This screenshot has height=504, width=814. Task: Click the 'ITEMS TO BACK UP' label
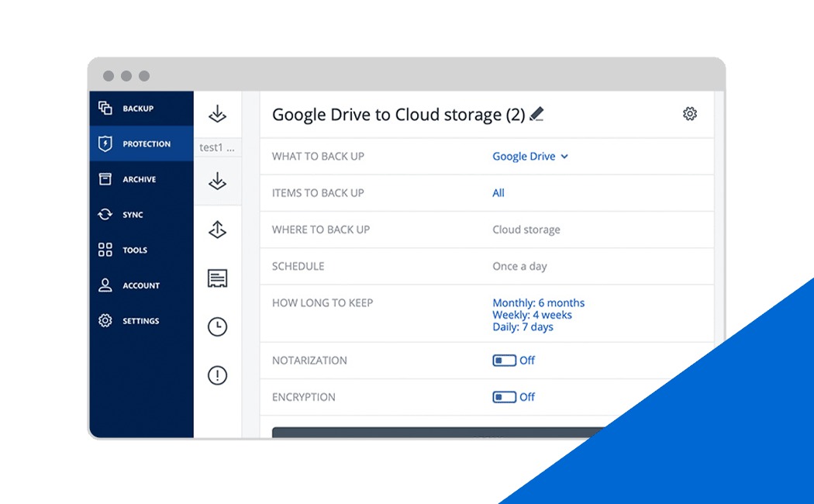(x=318, y=193)
